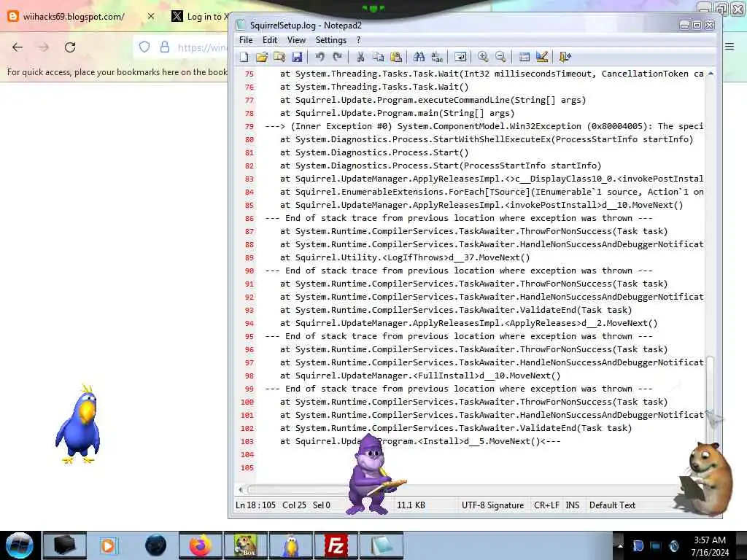The width and height of the screenshot is (747, 560).
Task: Click the 'INS' insert mode status entry
Action: pos(572,505)
